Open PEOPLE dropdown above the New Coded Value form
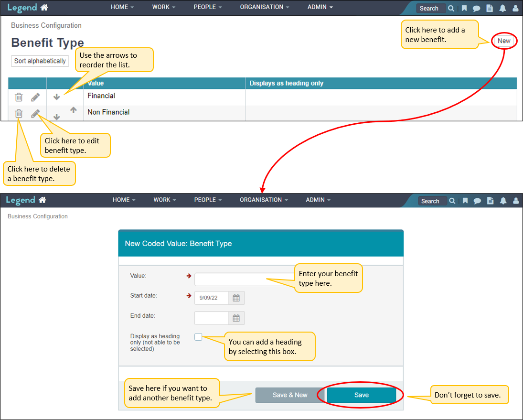 tap(208, 200)
